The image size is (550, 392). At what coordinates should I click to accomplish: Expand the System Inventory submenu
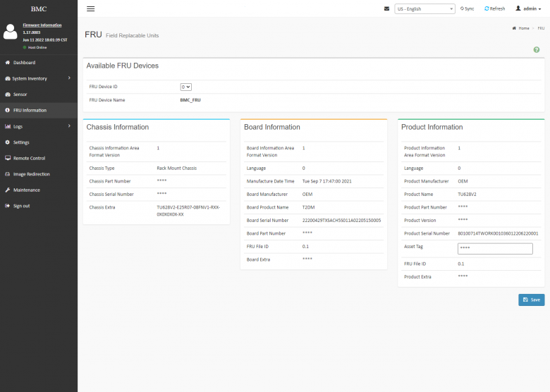[69, 78]
